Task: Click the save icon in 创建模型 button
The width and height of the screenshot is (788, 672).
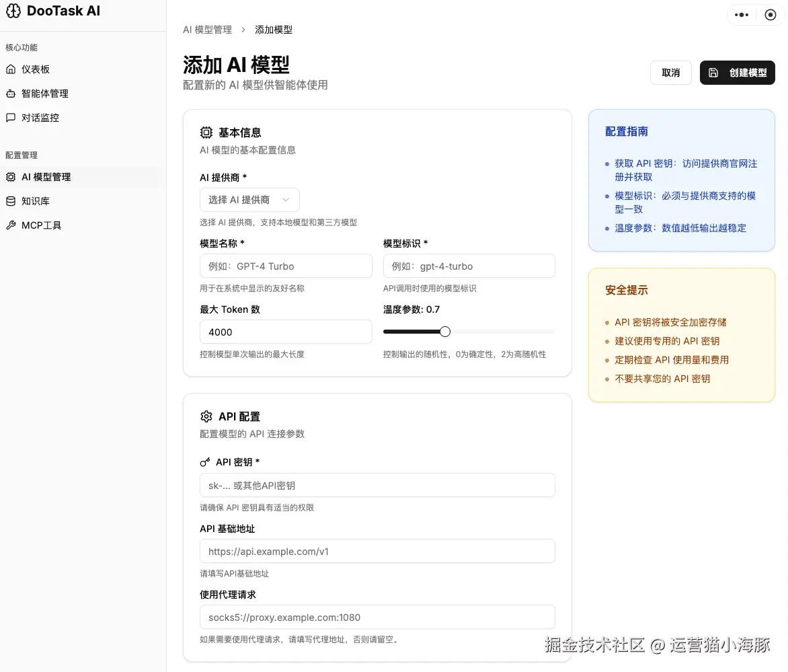Action: pos(713,73)
